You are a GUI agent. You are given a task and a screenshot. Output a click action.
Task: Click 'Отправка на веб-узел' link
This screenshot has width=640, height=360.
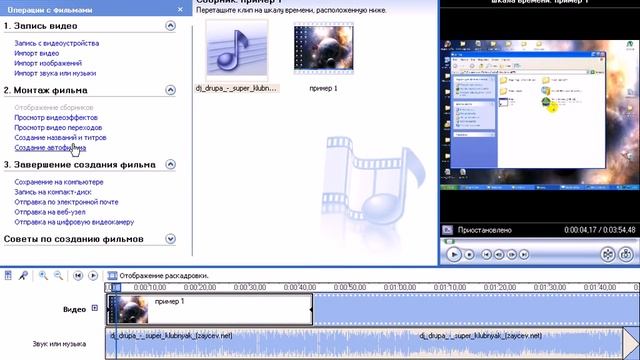(50, 212)
